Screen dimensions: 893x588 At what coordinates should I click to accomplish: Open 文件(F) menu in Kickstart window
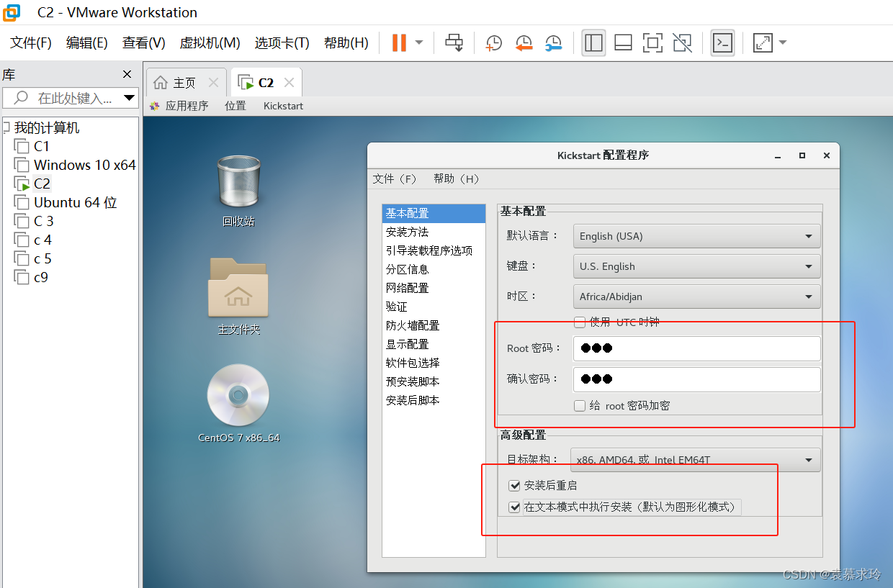pos(395,178)
